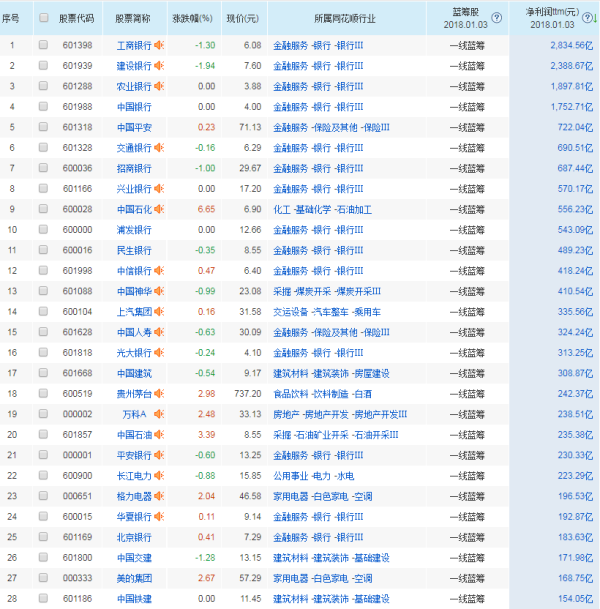Viewport: 600px width, 609px height.
Task: Check the box for row 601939
Action: (x=43, y=65)
